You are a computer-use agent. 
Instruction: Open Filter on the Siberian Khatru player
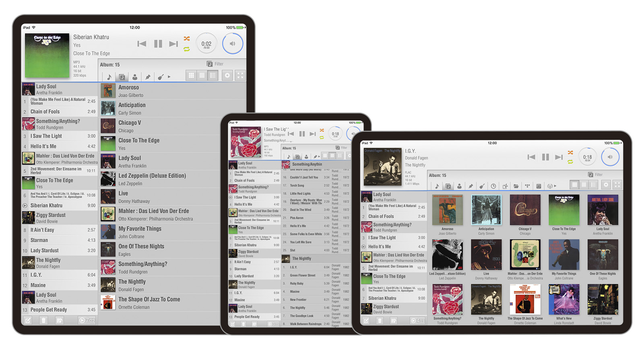[x=215, y=64]
